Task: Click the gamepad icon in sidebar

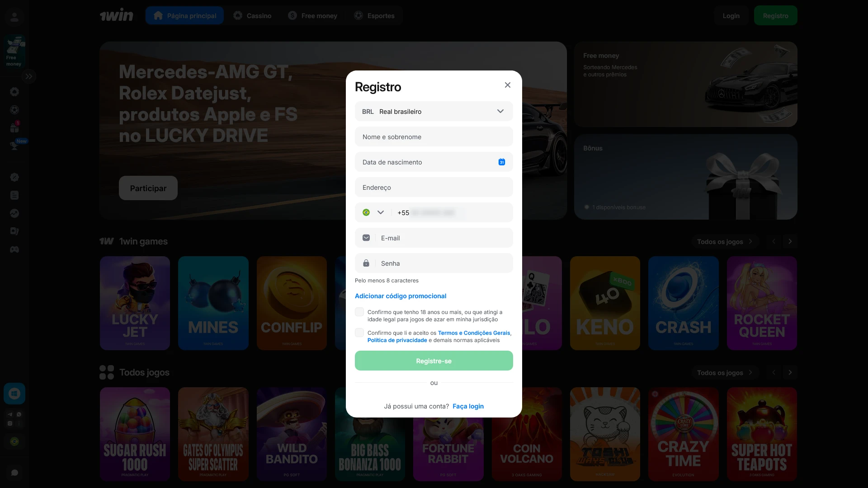Action: [14, 249]
